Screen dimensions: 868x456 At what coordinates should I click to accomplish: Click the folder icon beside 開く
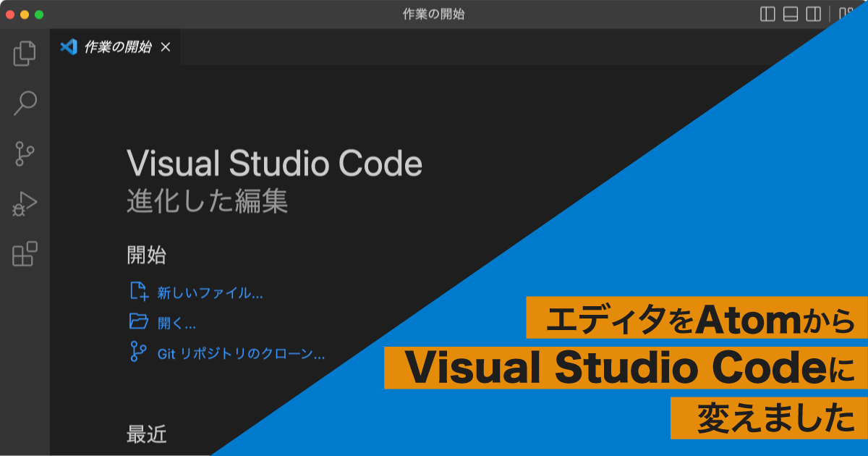[138, 321]
